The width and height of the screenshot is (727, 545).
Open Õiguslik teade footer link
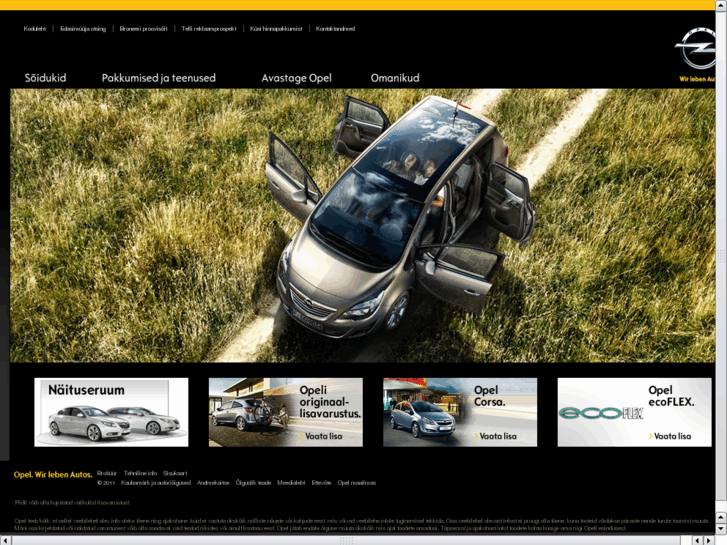pos(253,483)
